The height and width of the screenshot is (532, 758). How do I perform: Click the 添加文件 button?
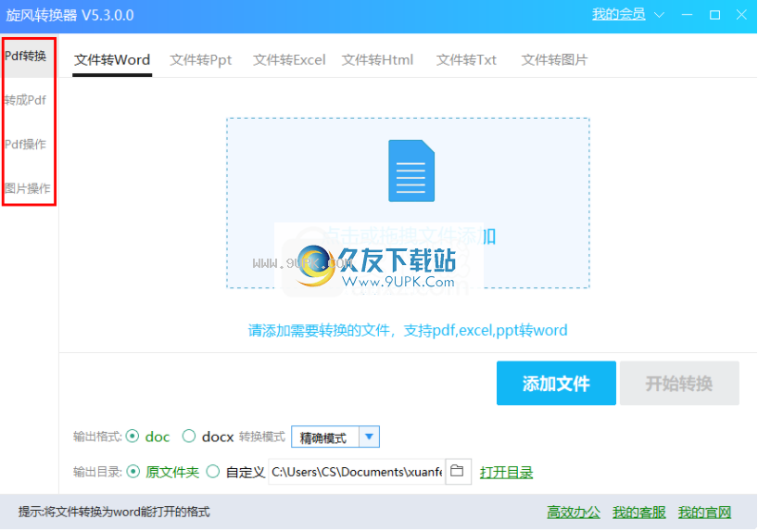[556, 383]
